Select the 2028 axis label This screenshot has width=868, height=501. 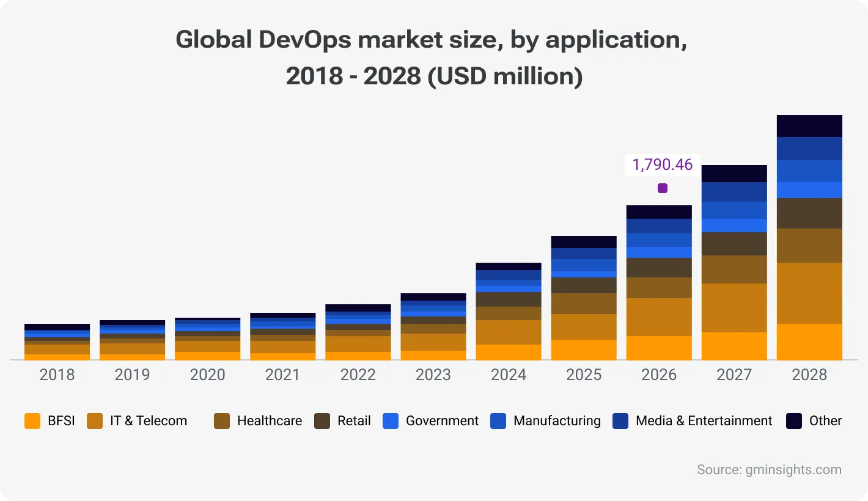tap(809, 375)
